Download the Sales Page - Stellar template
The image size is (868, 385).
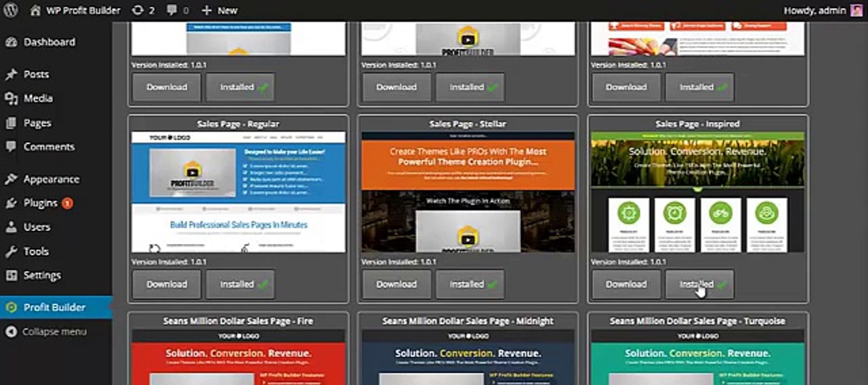(x=397, y=284)
